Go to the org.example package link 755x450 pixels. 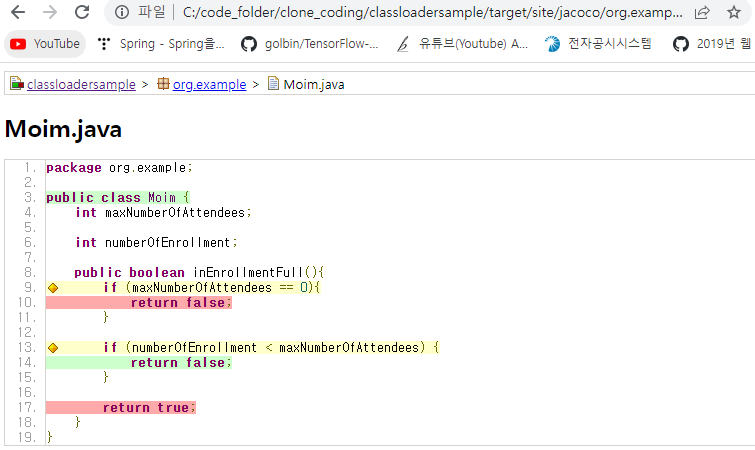pyautogui.click(x=209, y=85)
